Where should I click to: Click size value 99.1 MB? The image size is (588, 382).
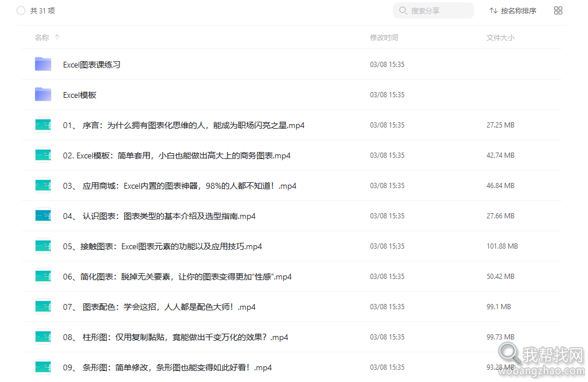499,307
